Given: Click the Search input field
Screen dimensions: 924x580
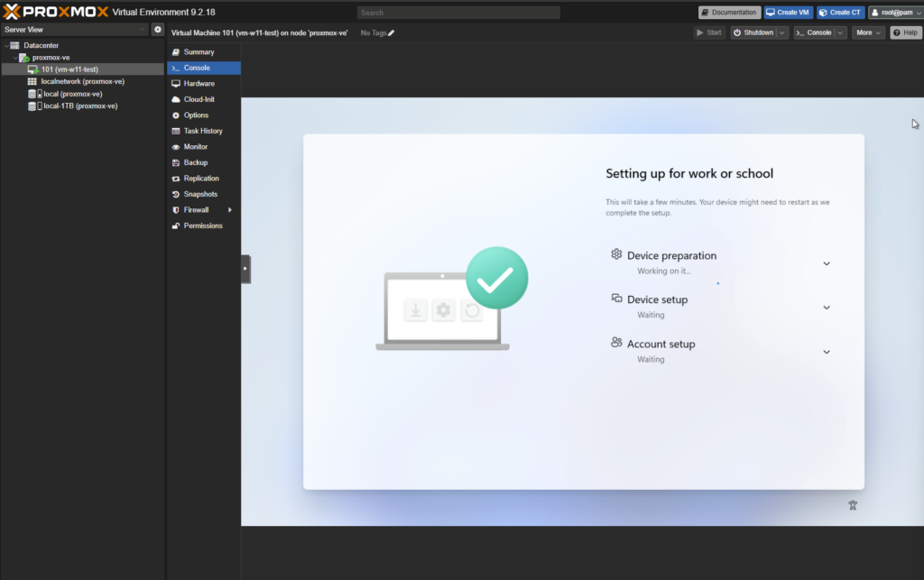Looking at the screenshot, I should (x=458, y=13).
